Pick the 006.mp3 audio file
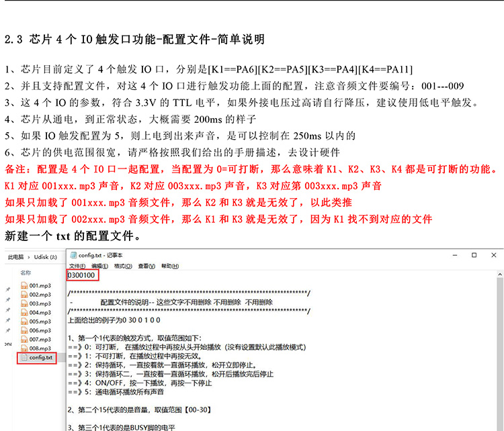Viewport: 504px width, 431px height. [x=40, y=330]
